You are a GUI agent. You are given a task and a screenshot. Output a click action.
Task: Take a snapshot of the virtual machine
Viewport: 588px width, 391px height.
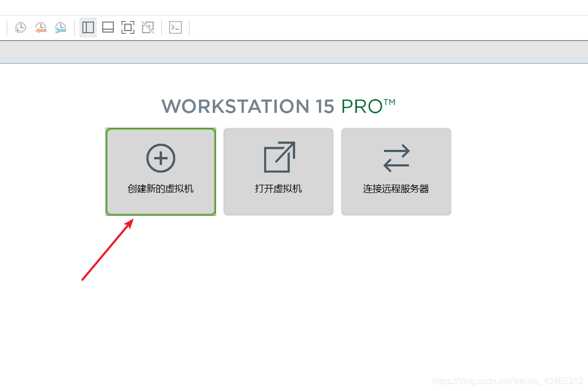coord(20,28)
